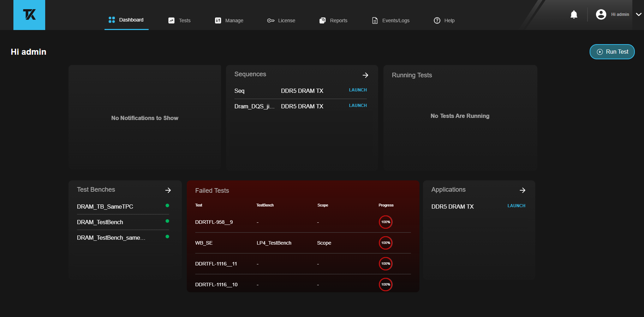Open the Events/Logs tab

(x=391, y=20)
